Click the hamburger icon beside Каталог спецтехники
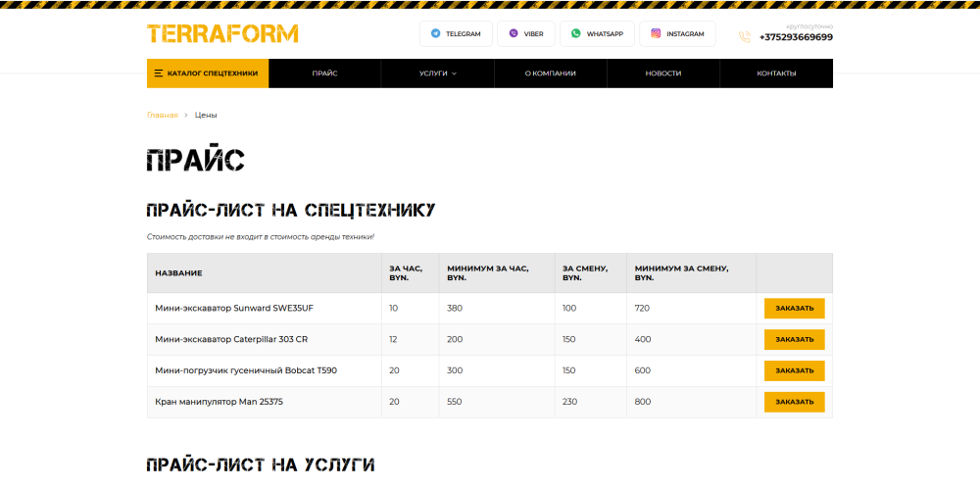The height and width of the screenshot is (488, 980). [159, 73]
